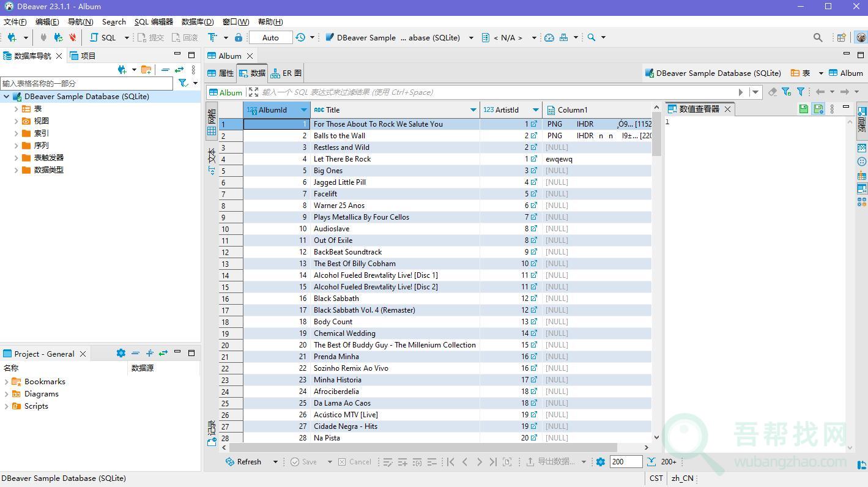Open the dashboard gauge icon in toolbar
868x487 pixels.
pos(549,37)
